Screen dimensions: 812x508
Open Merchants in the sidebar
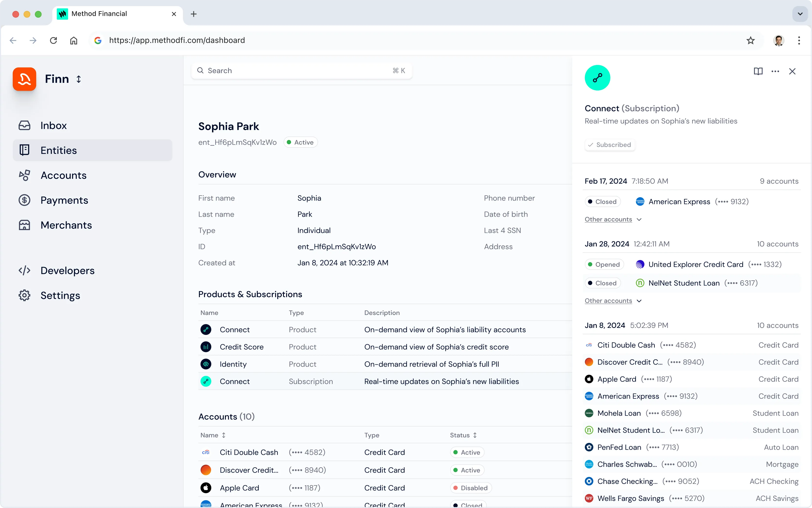tap(66, 225)
